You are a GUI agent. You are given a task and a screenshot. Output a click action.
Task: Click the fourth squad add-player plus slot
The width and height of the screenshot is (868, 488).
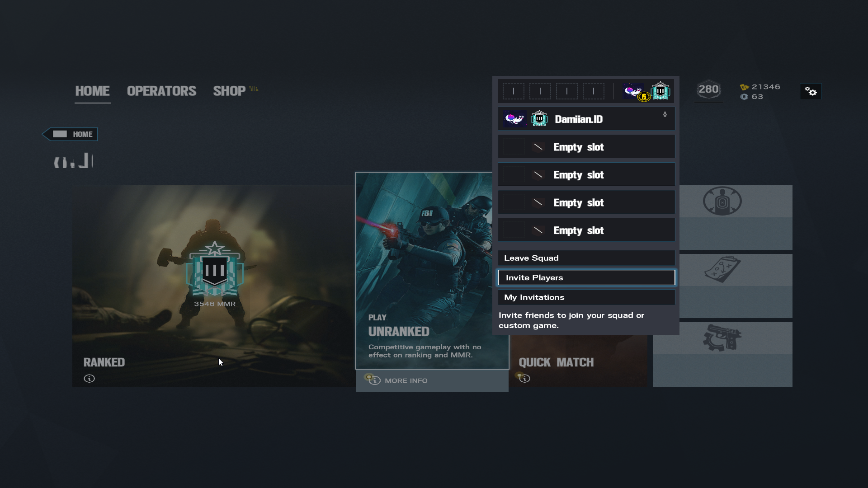pos(594,91)
